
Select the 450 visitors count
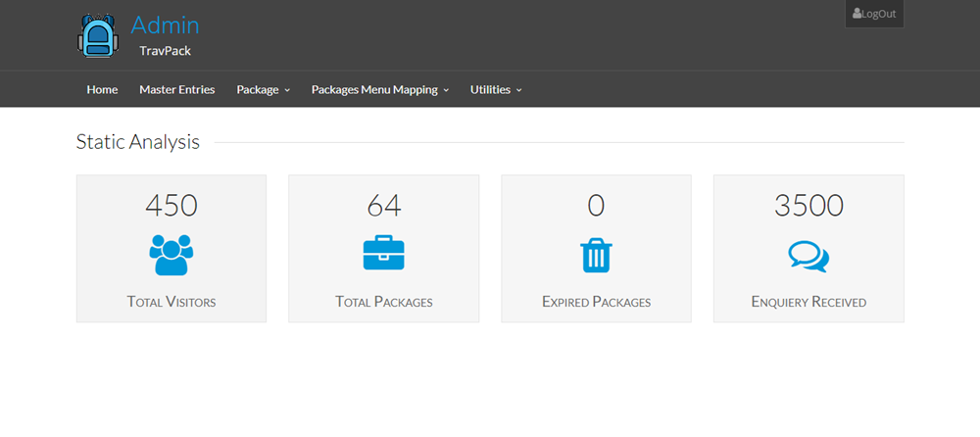(x=171, y=205)
